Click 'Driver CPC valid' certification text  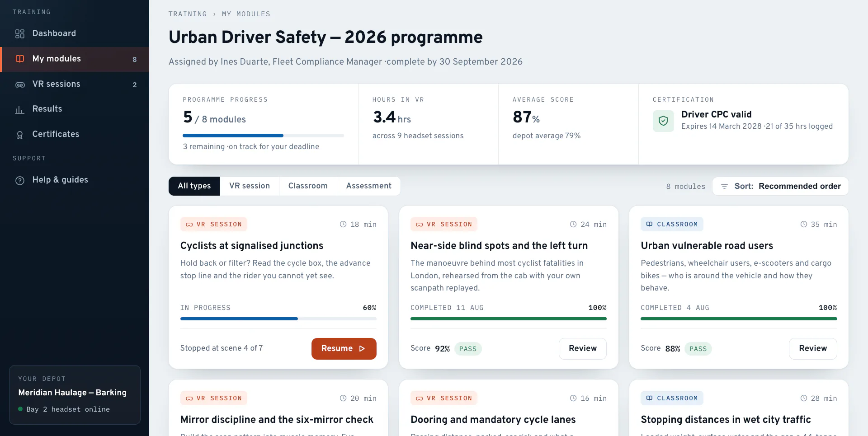coord(717,115)
